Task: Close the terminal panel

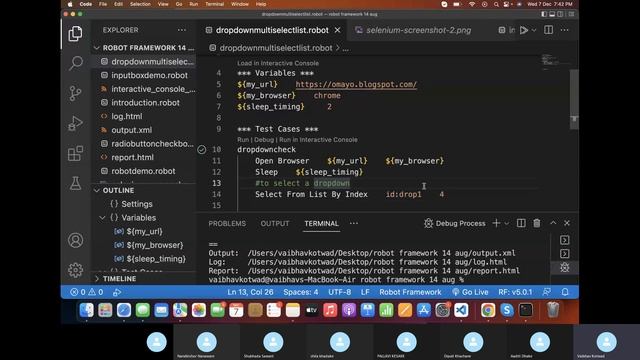Action: 567,223
